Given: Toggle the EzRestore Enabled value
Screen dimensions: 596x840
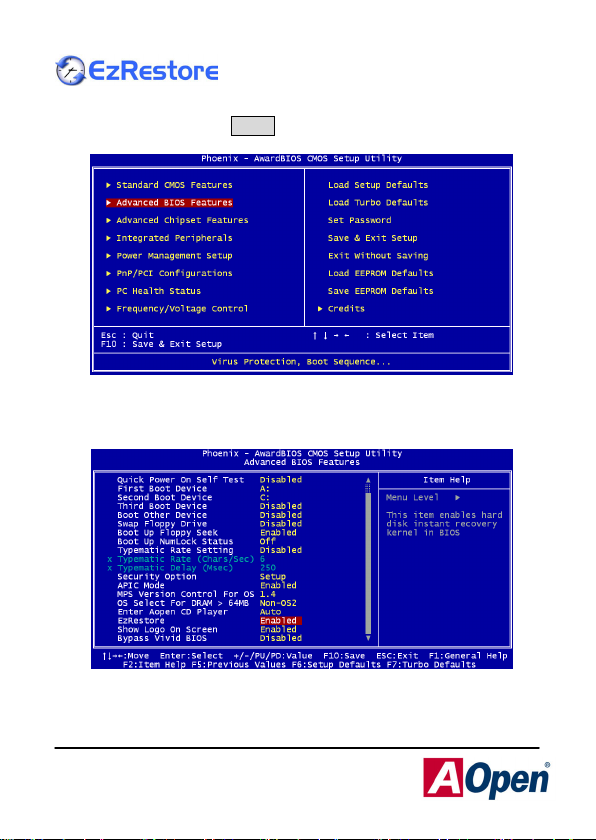Looking at the screenshot, I should (281, 621).
